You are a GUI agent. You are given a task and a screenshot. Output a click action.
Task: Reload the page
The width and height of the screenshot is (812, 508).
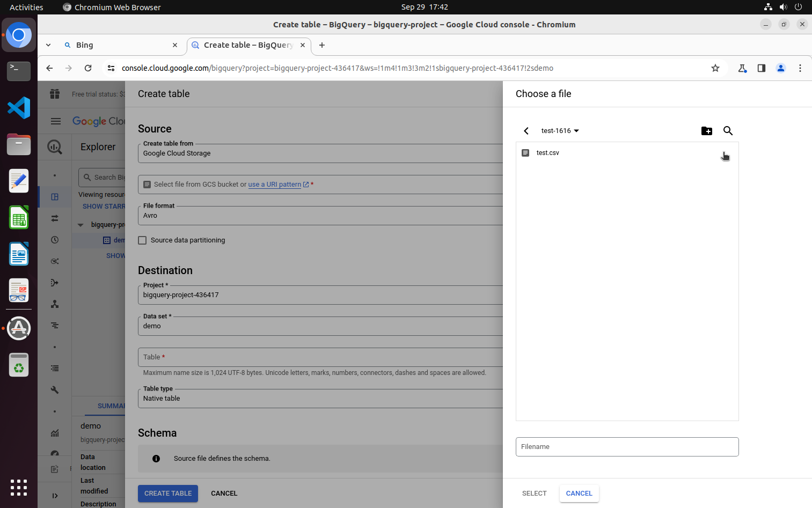click(x=88, y=68)
